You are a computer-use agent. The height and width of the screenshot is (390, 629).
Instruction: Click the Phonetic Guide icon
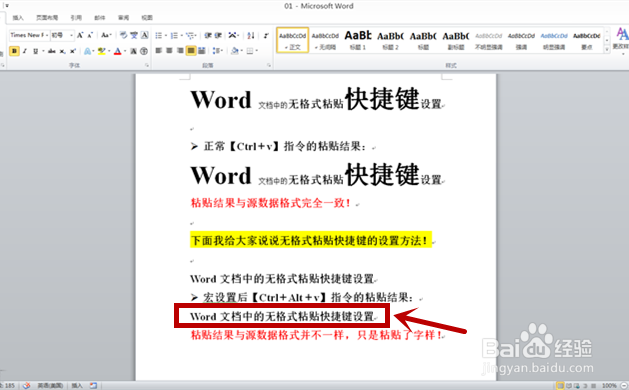pyautogui.click(x=134, y=35)
